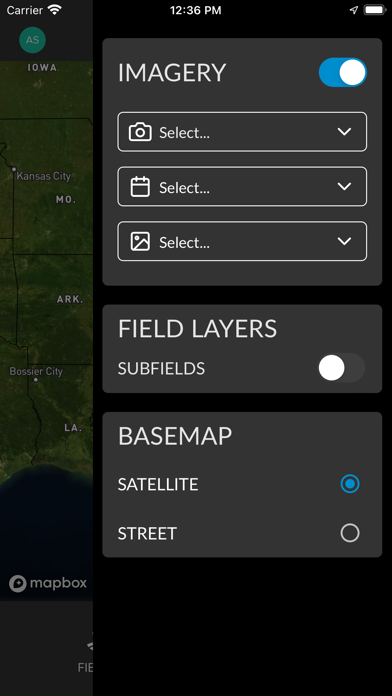Click the calendar icon in second selector

140,187
